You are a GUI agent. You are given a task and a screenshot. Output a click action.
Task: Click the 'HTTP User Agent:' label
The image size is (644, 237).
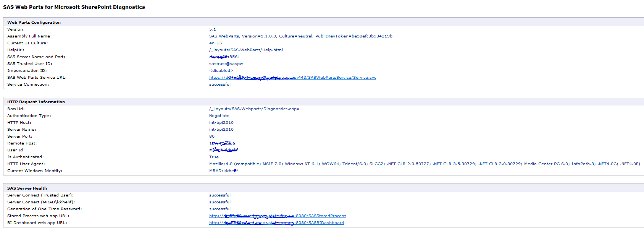pos(26,164)
